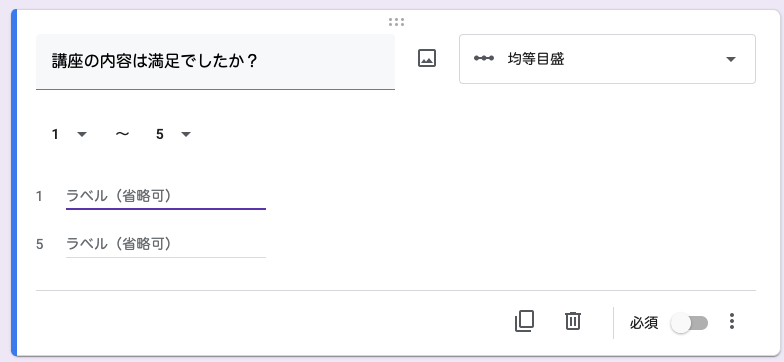Click the linear scale icon beside 均等目盛
This screenshot has width=784, height=362.
tap(484, 58)
